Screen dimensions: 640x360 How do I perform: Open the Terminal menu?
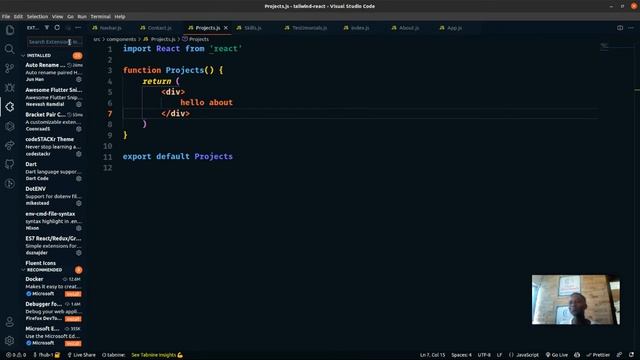click(100, 16)
